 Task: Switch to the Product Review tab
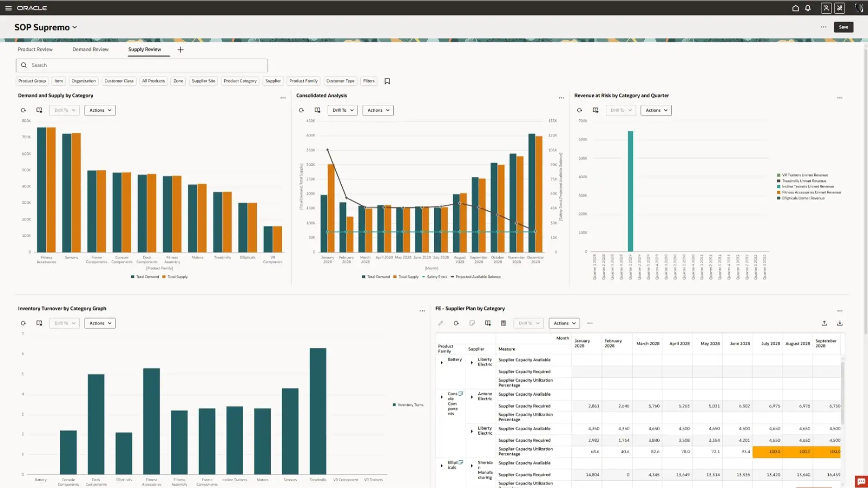pyautogui.click(x=35, y=49)
